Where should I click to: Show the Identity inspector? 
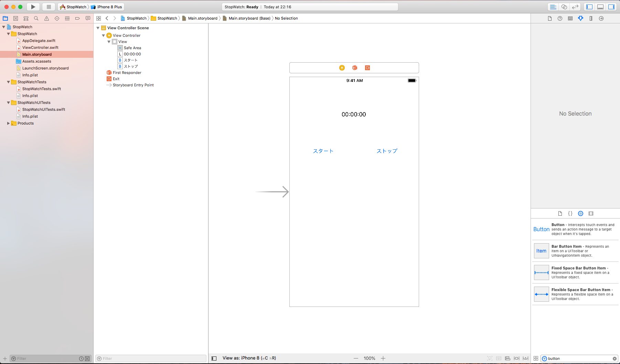(x=570, y=18)
